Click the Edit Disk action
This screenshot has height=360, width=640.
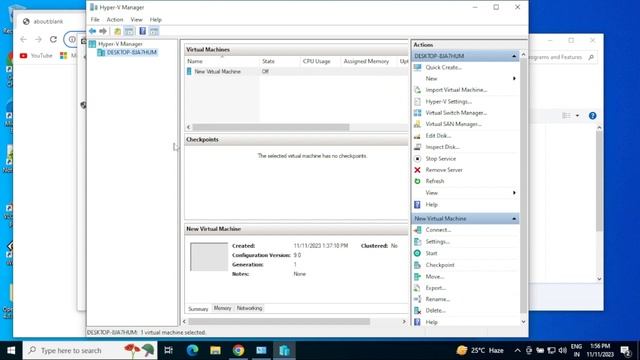coord(438,136)
